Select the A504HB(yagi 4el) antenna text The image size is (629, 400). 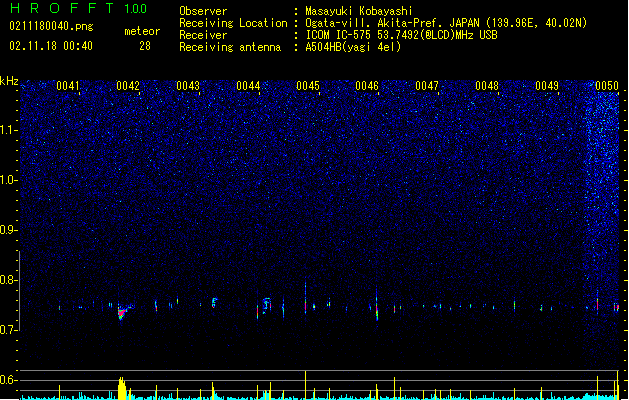tap(353, 47)
